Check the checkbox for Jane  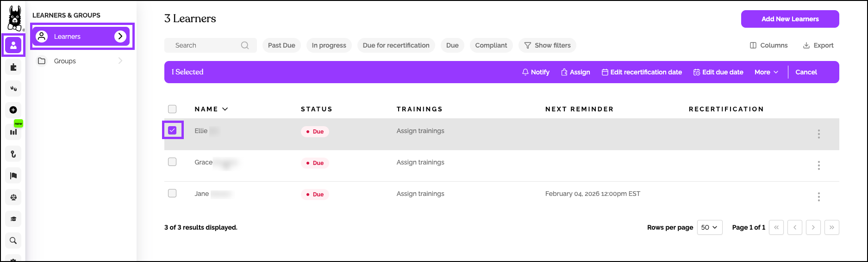(172, 193)
